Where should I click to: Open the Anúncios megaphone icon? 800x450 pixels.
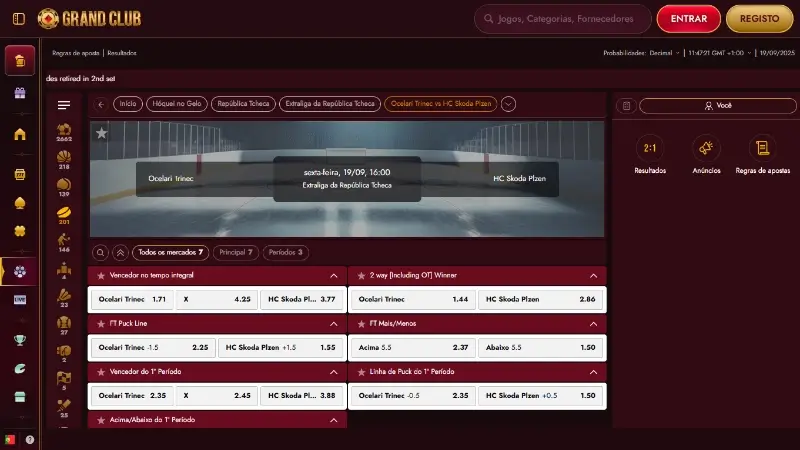tap(706, 148)
